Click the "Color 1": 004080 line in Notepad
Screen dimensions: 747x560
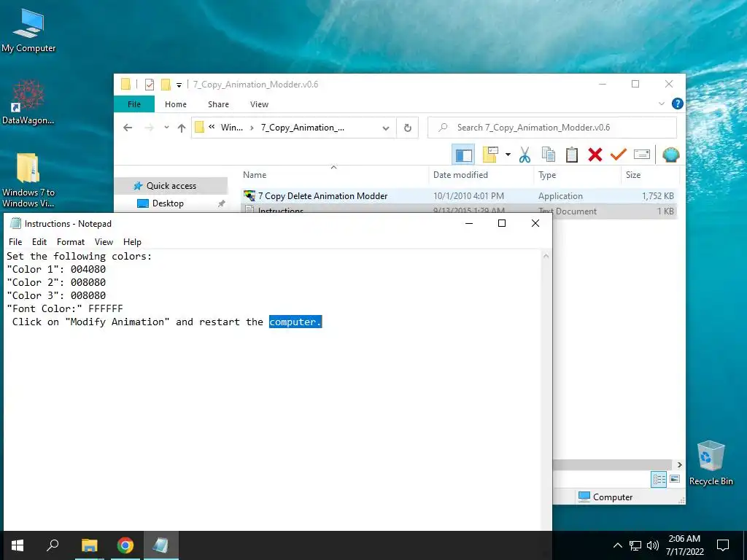tap(56, 270)
